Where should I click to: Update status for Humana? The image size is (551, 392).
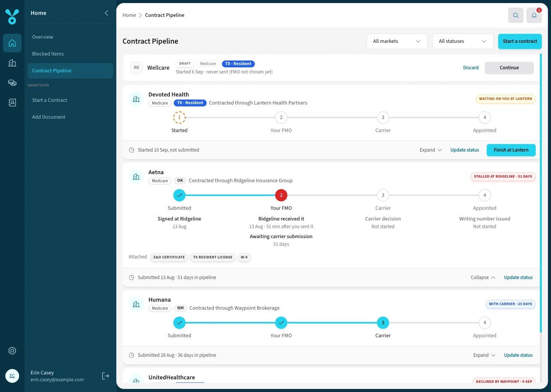(x=518, y=355)
